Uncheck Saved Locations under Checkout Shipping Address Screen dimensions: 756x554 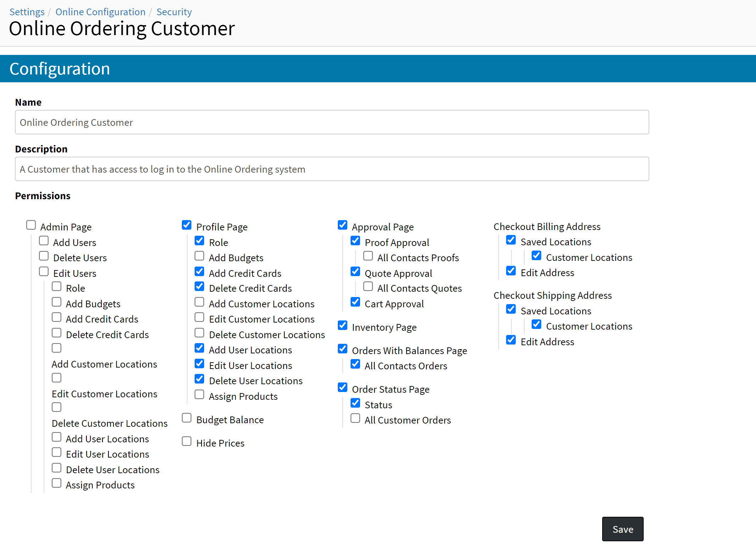click(x=511, y=309)
